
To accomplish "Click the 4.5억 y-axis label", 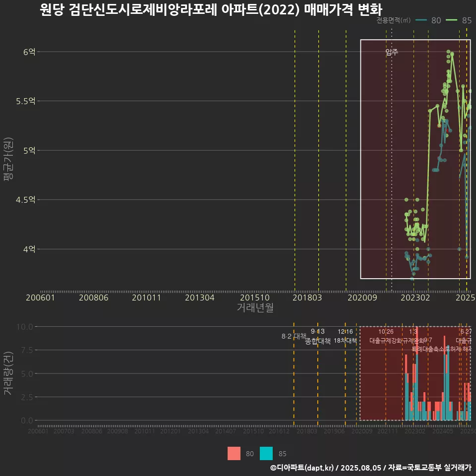I will [x=26, y=200].
